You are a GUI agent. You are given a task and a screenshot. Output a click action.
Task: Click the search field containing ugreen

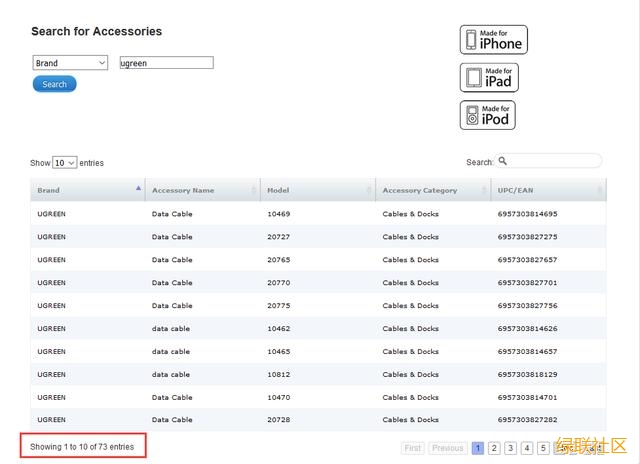(x=166, y=63)
